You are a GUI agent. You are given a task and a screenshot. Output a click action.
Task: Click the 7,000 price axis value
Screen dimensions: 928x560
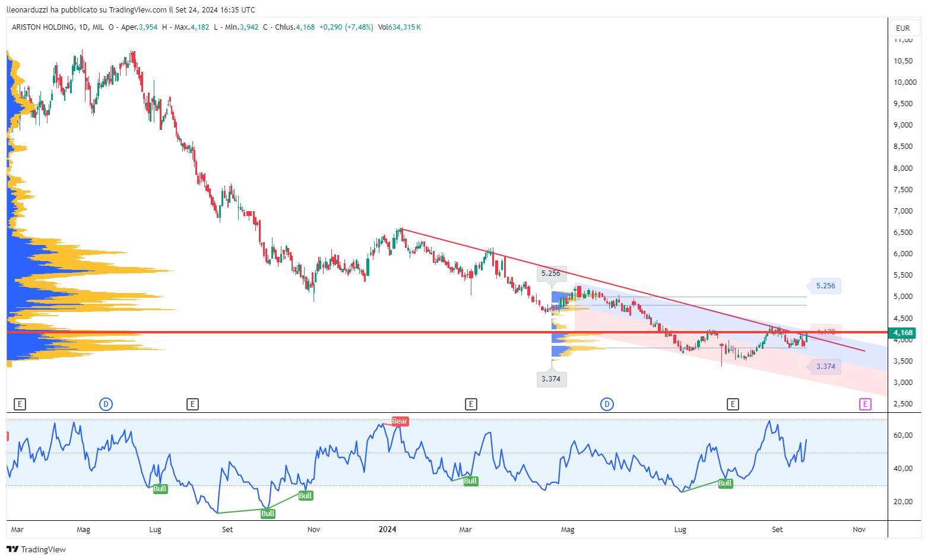click(x=904, y=211)
